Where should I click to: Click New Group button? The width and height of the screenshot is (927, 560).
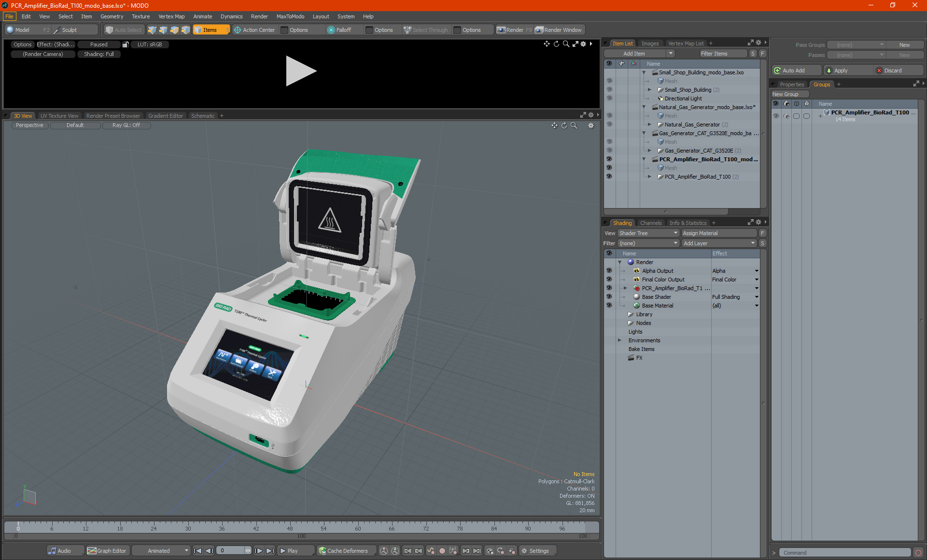click(x=789, y=94)
